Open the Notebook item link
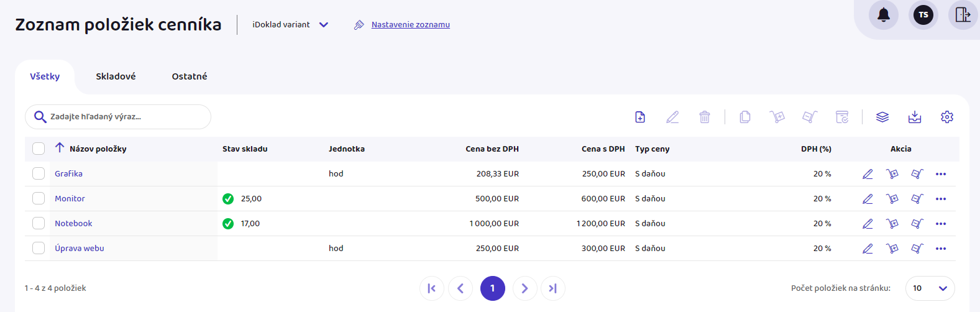 (73, 224)
